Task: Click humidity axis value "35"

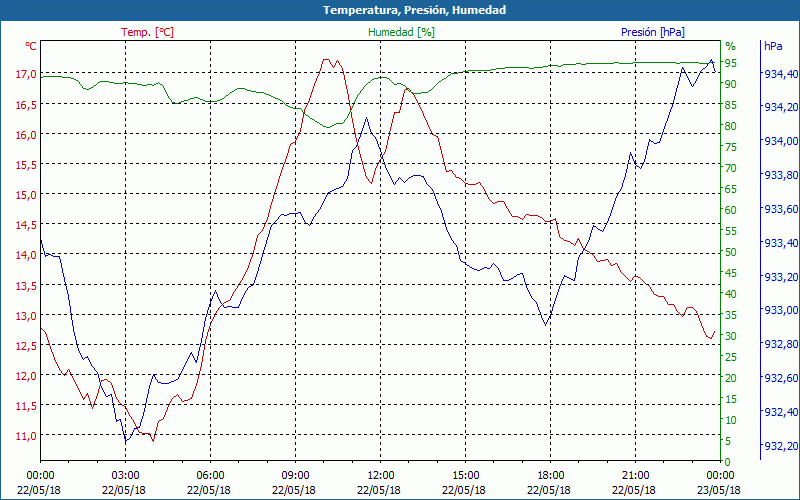Action: point(731,315)
